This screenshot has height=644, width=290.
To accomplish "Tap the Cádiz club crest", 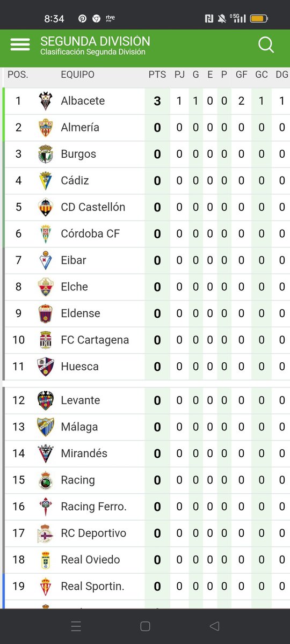I will (46, 180).
